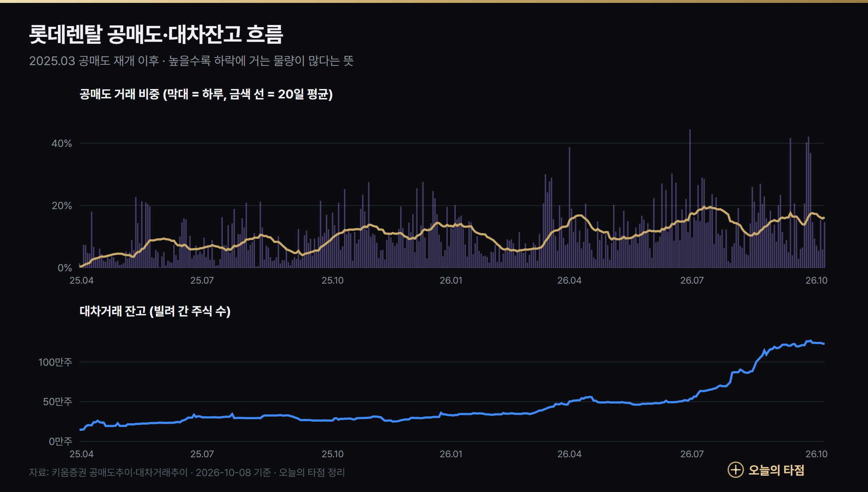
Task: Click the source footnote 자료: 키움증권 공매도추이
Action: (x=187, y=472)
